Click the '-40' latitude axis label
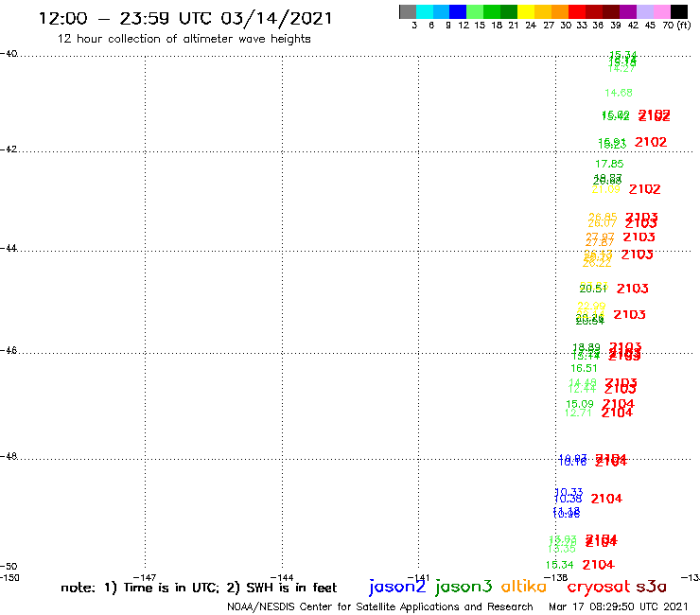The width and height of the screenshot is (700, 615). pos(9,54)
